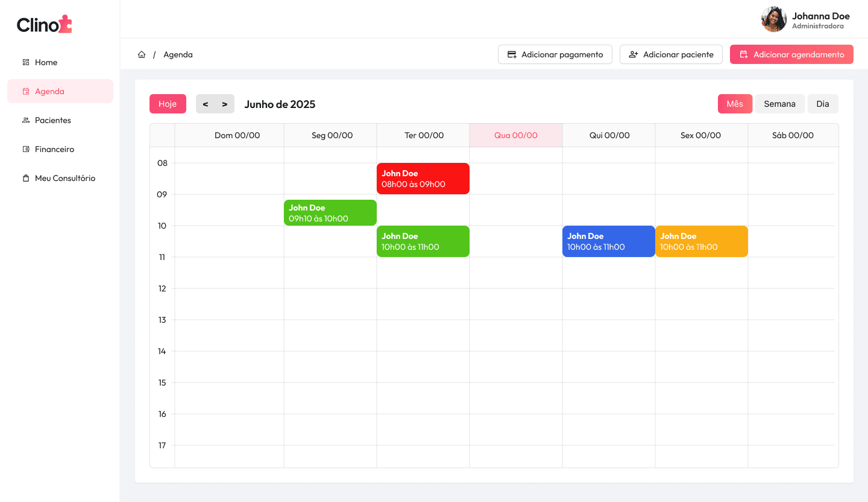Switch to the Semana view
The height and width of the screenshot is (502, 868).
point(779,104)
